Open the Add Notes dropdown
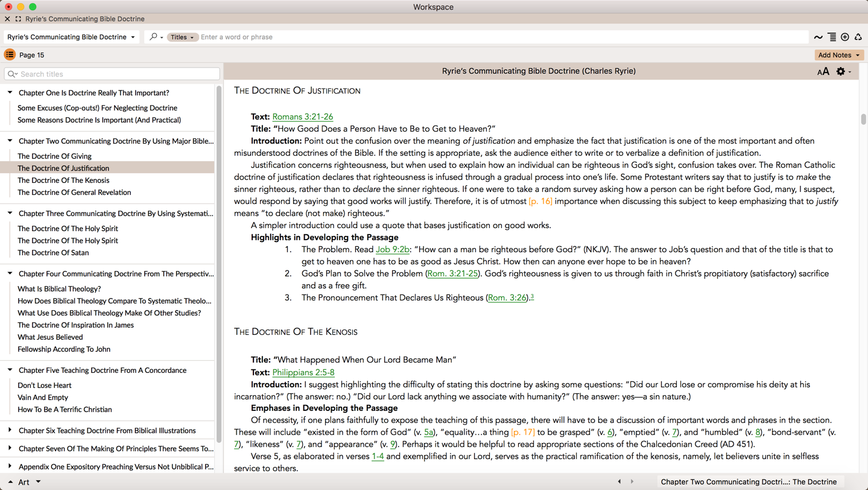 point(839,55)
